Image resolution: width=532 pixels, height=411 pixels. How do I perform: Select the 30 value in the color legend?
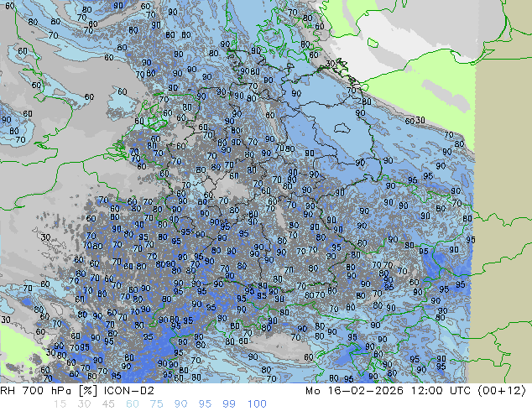tap(84, 404)
